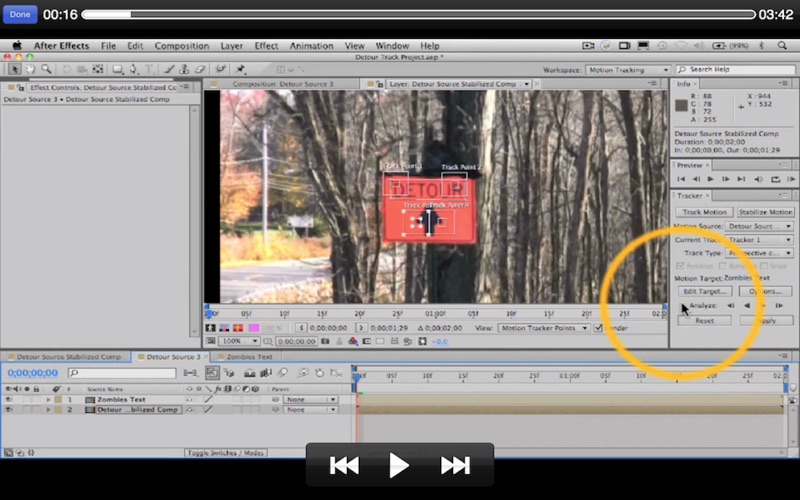Click the Done button in video player

[20, 14]
